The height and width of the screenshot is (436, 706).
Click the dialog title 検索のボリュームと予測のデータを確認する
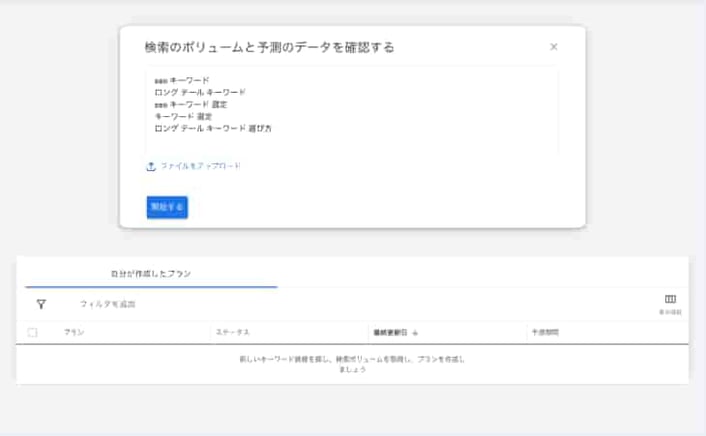point(269,47)
